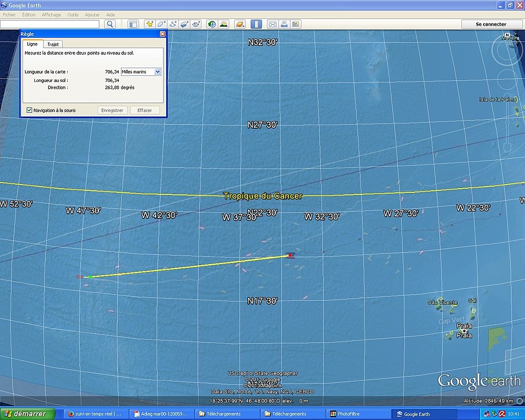
Task: Uncheck Navigation à la souris checkbox
Action: tap(29, 110)
